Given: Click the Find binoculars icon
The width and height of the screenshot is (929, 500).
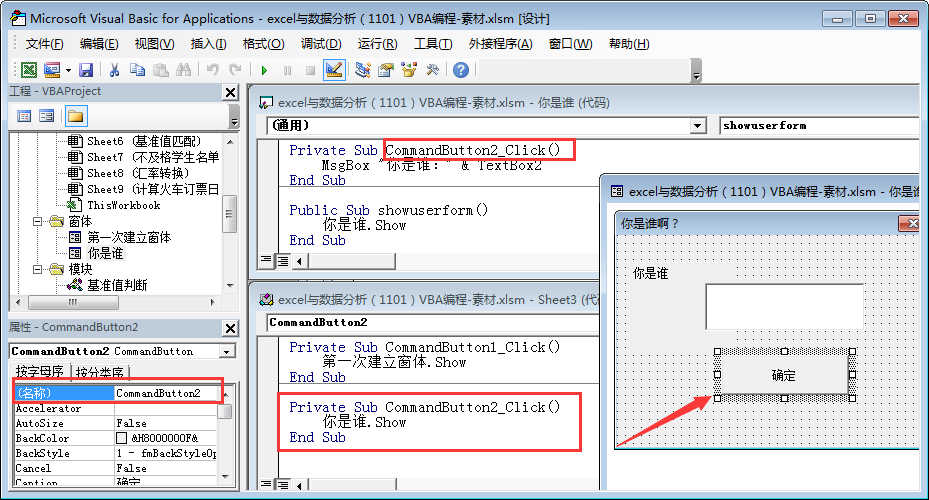Looking at the screenshot, I should [184, 70].
